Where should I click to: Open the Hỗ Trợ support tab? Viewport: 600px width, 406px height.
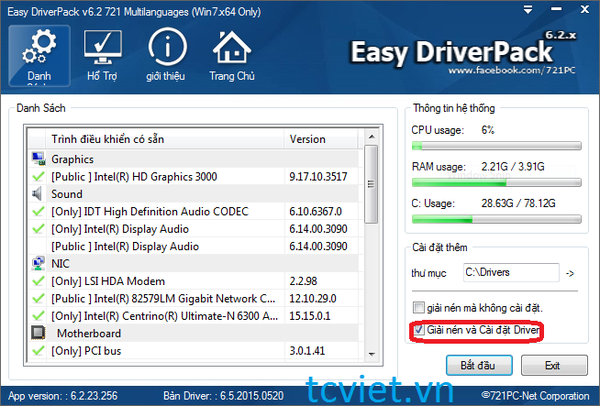coord(102,56)
